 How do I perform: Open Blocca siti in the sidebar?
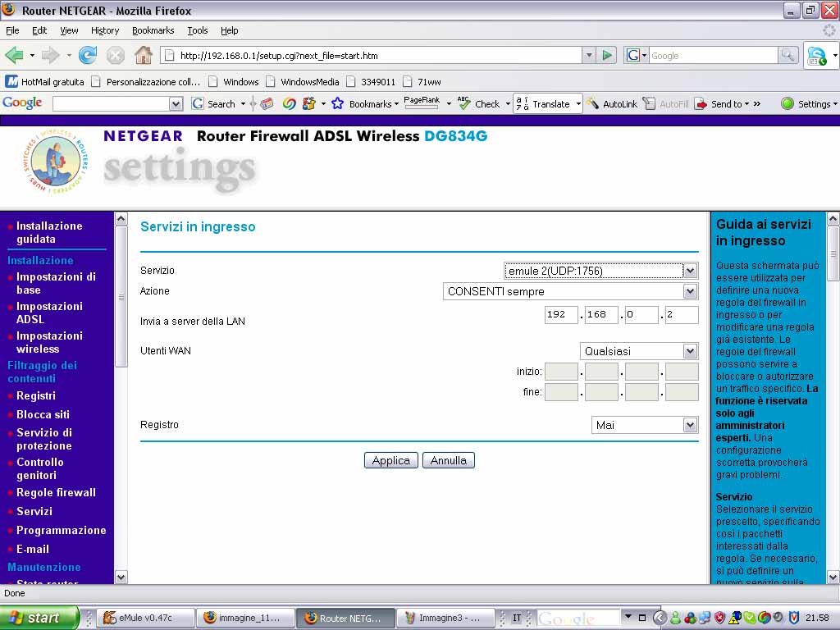pos(43,414)
